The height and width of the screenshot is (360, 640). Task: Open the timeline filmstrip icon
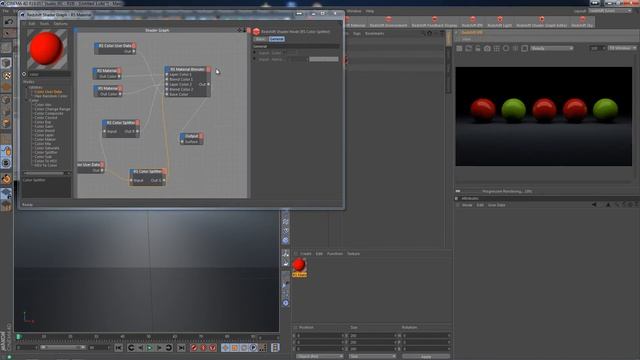click(x=276, y=347)
